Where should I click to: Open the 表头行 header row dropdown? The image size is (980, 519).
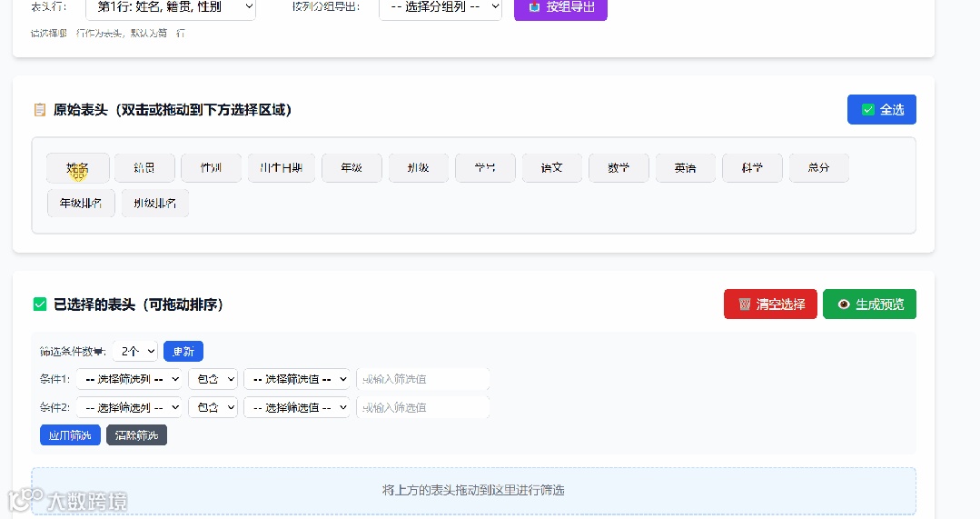point(170,7)
